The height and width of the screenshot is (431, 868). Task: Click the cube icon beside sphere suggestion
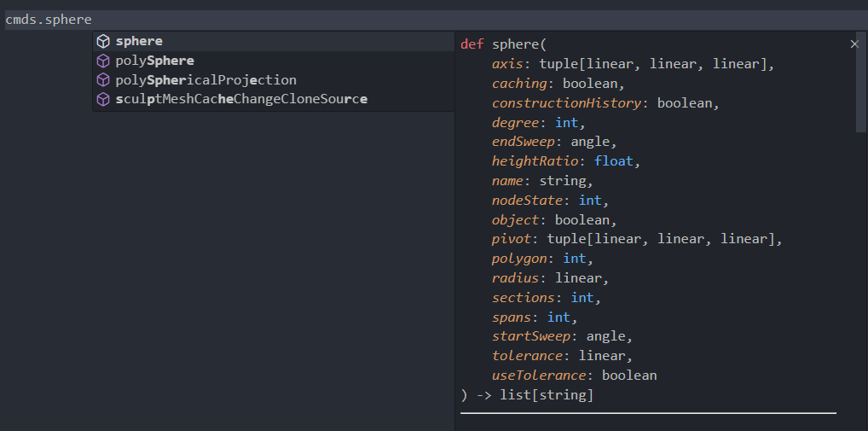pos(103,42)
